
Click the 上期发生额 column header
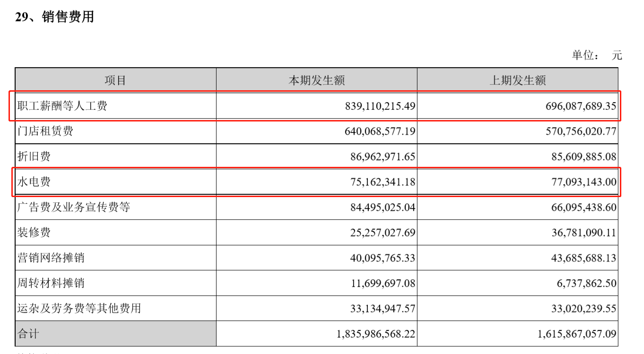tap(517, 80)
